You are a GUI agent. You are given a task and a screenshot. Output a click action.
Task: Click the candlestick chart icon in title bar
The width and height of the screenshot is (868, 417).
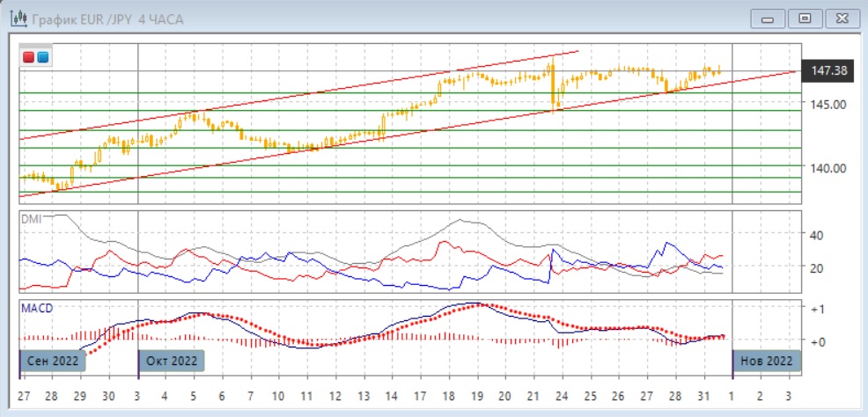pyautogui.click(x=16, y=18)
